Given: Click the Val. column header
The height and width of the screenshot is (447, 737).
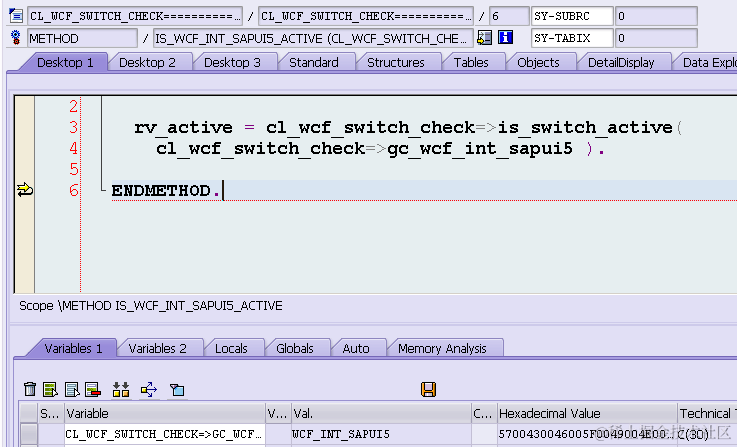Looking at the screenshot, I should 381,413.
